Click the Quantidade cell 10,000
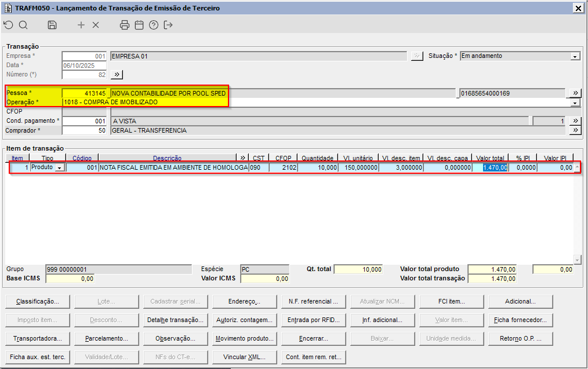This screenshot has height=369, width=588. [x=318, y=168]
